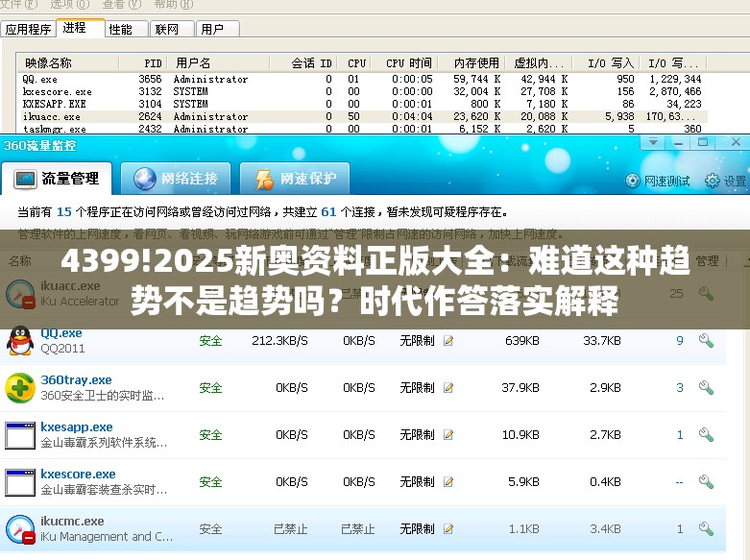Click the green 360tray.exe program icon
The image size is (750, 560).
tap(20, 388)
